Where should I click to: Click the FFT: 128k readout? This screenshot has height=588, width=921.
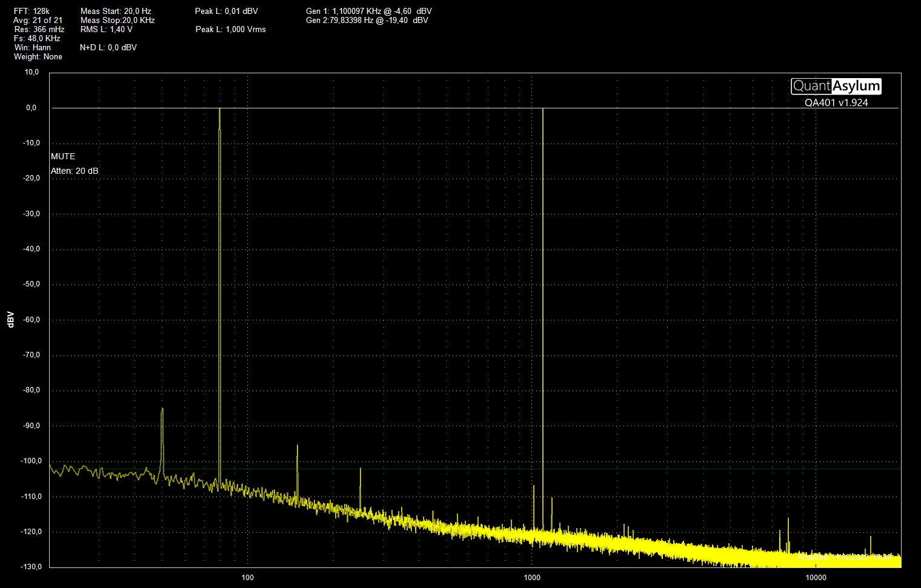coord(32,11)
